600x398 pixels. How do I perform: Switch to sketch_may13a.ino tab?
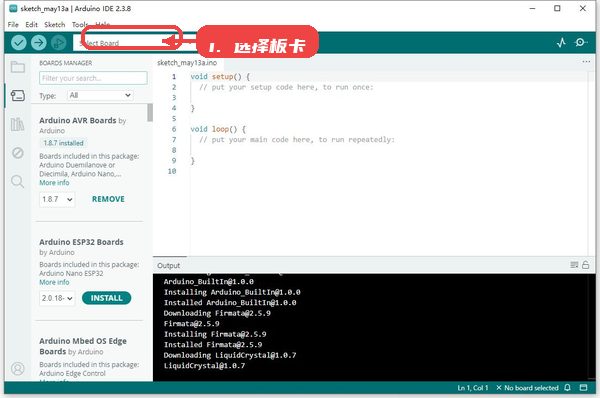(x=187, y=63)
